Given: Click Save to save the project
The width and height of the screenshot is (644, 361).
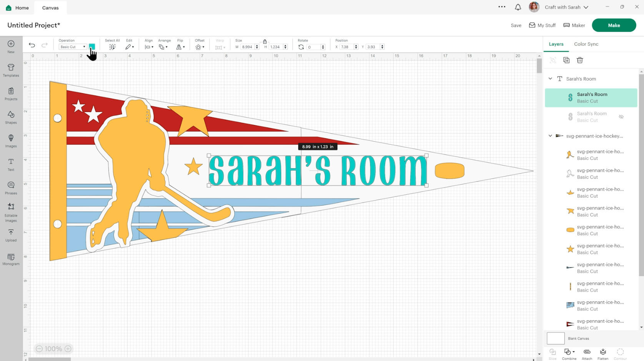Looking at the screenshot, I should click(516, 25).
